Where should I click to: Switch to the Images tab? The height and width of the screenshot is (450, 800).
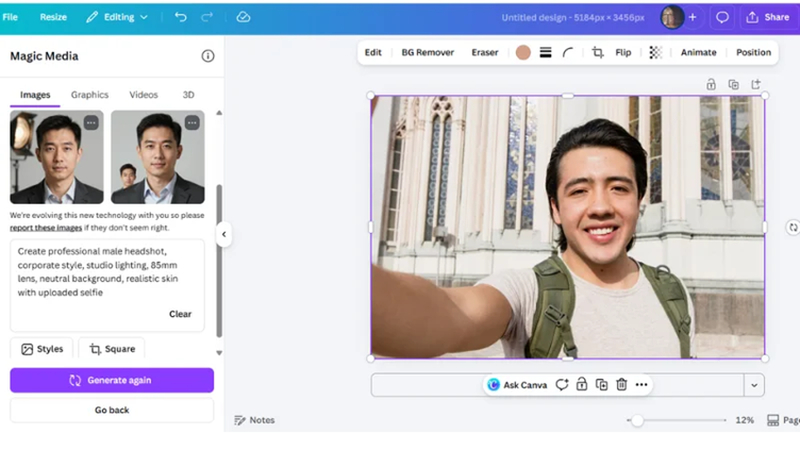click(x=35, y=95)
